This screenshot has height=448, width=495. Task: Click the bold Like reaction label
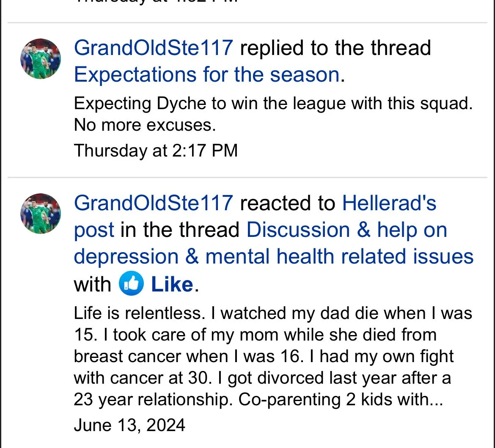(x=172, y=284)
